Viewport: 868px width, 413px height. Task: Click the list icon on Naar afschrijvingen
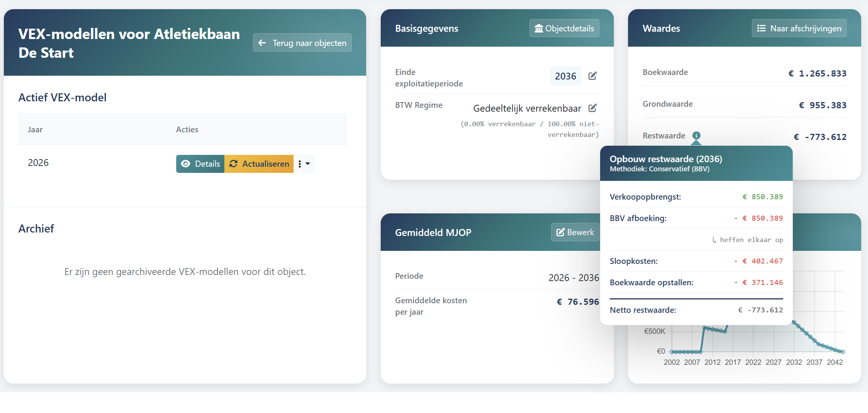762,28
